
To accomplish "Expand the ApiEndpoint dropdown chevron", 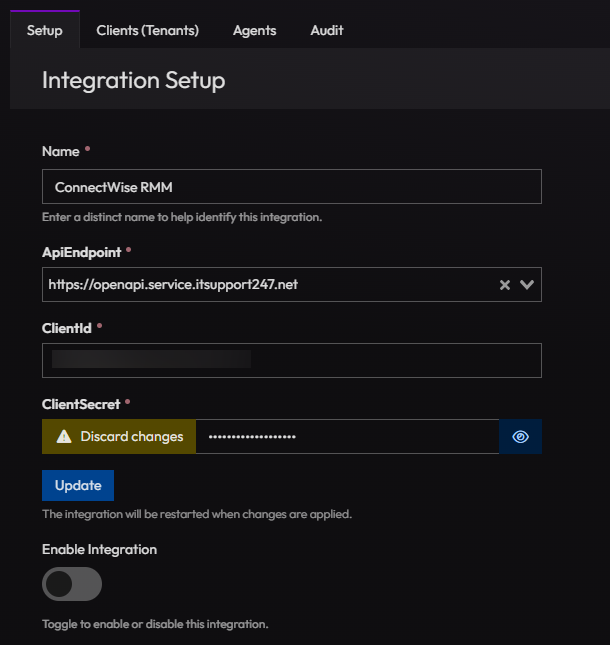I will (527, 284).
